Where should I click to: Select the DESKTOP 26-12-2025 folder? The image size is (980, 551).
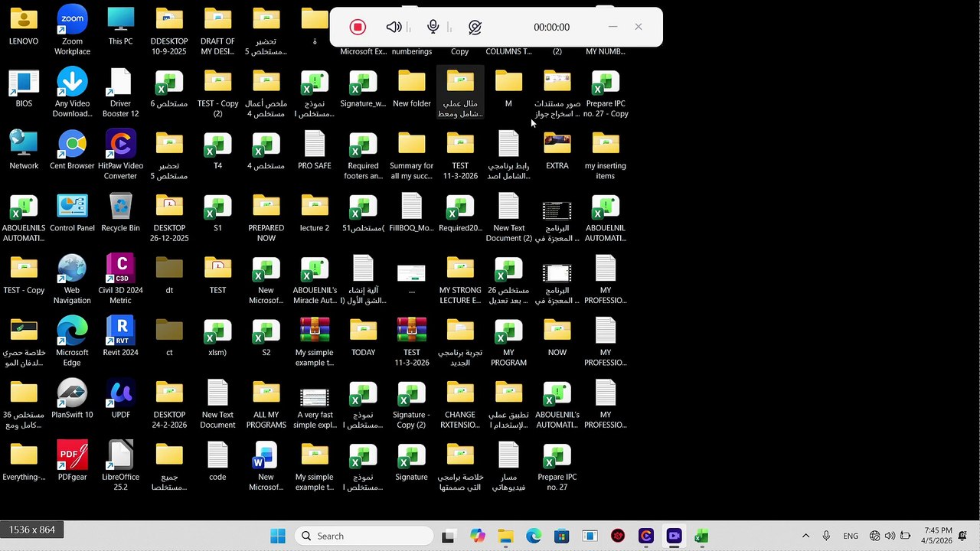[169, 217]
